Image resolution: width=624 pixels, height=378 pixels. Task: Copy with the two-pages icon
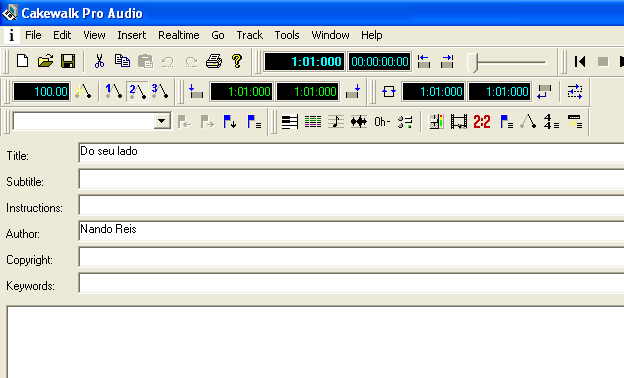pos(122,61)
